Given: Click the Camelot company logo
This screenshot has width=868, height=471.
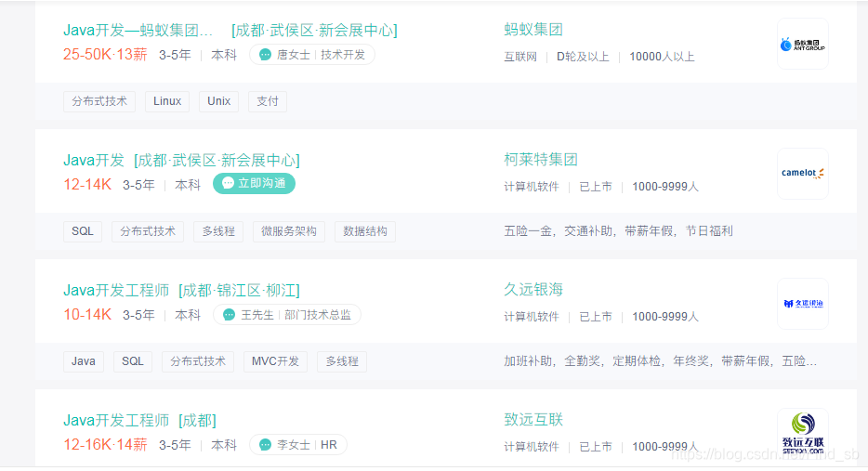Looking at the screenshot, I should pyautogui.click(x=802, y=174).
